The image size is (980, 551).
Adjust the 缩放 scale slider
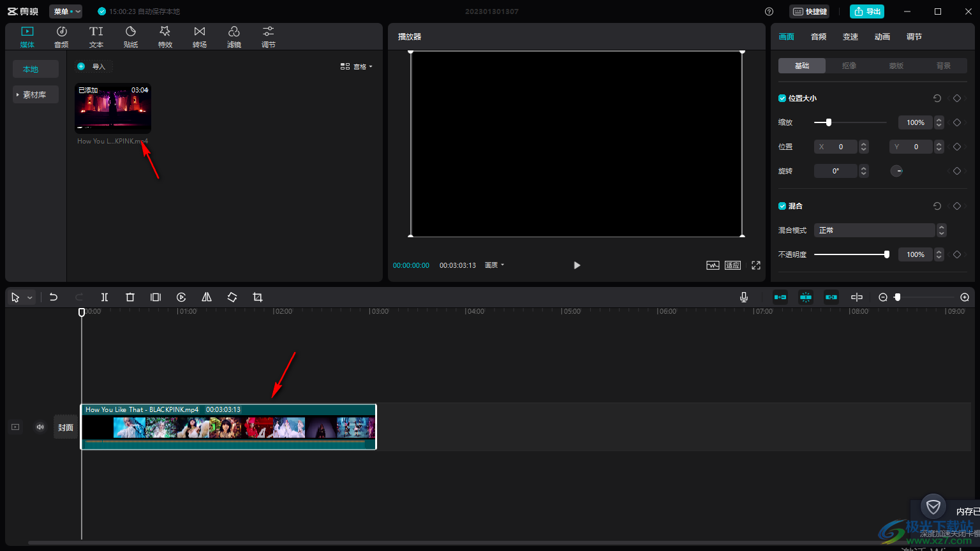coord(850,122)
